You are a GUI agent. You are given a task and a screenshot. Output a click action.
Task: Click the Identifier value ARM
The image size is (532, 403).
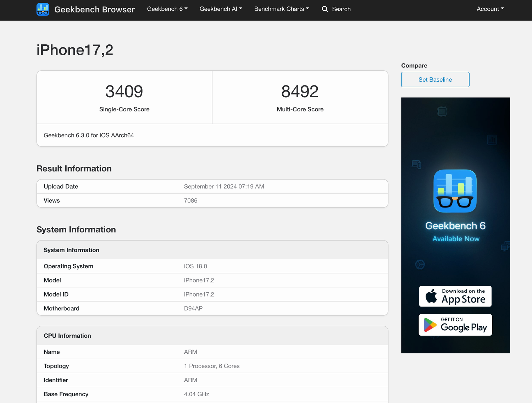coord(190,380)
